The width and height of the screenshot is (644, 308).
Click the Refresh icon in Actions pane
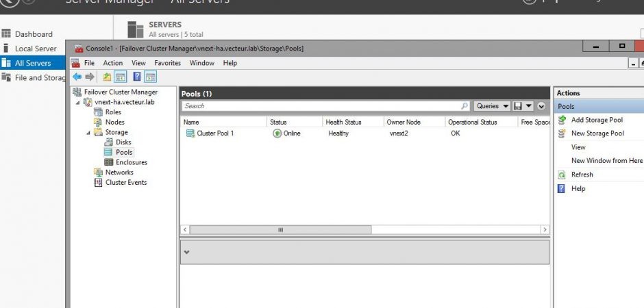coord(562,175)
